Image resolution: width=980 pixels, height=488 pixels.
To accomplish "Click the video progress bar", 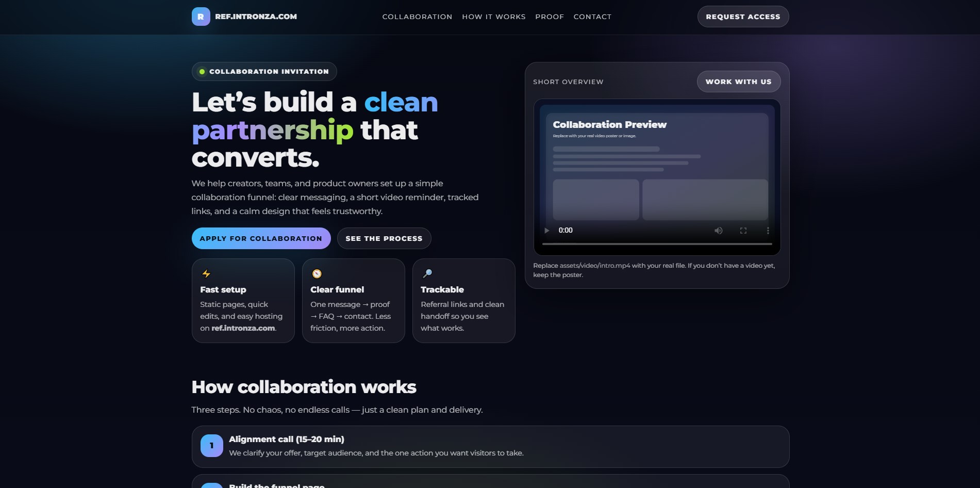I will pyautogui.click(x=657, y=242).
